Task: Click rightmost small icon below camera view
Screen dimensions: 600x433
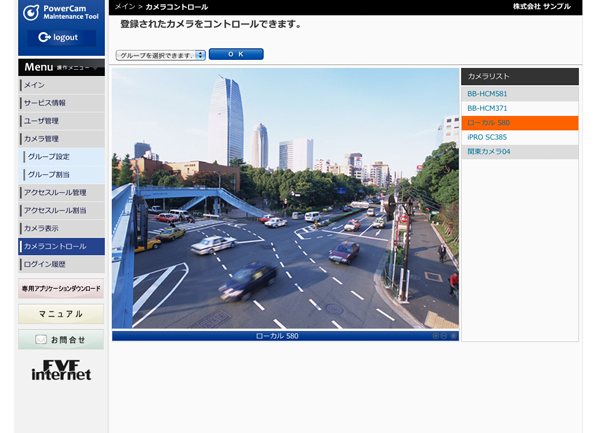Action: pos(453,336)
